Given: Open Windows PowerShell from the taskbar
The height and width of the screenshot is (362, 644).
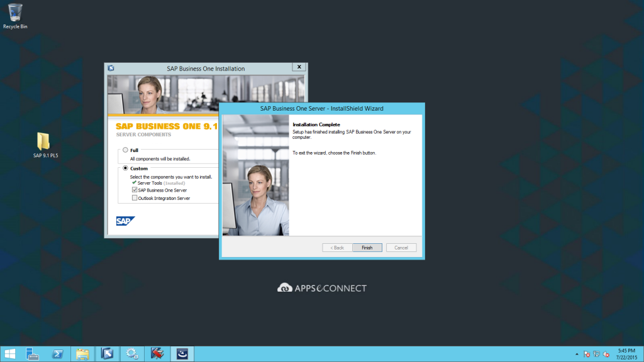Looking at the screenshot, I should click(57, 354).
